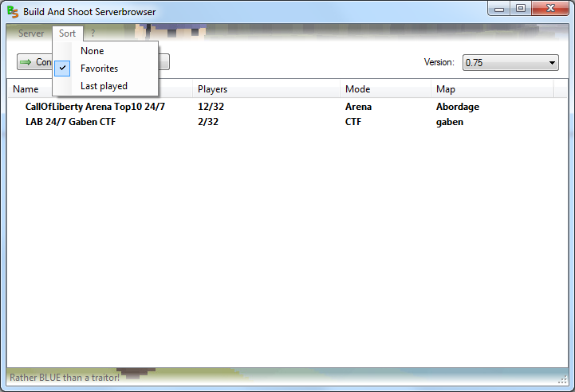Click the 0.75 version combo box
Screen dimensions: 575x392
tap(502, 63)
